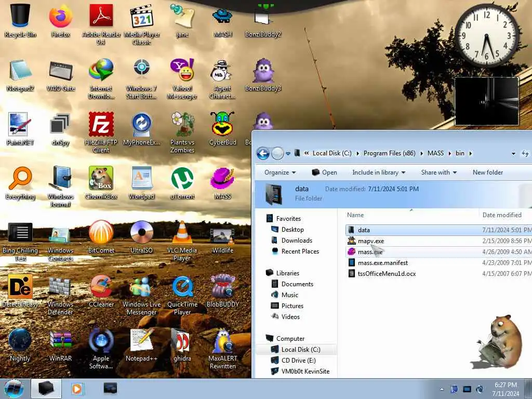This screenshot has height=399, width=532.
Task: Expand the Share with dropdown
Action: pyautogui.click(x=438, y=172)
